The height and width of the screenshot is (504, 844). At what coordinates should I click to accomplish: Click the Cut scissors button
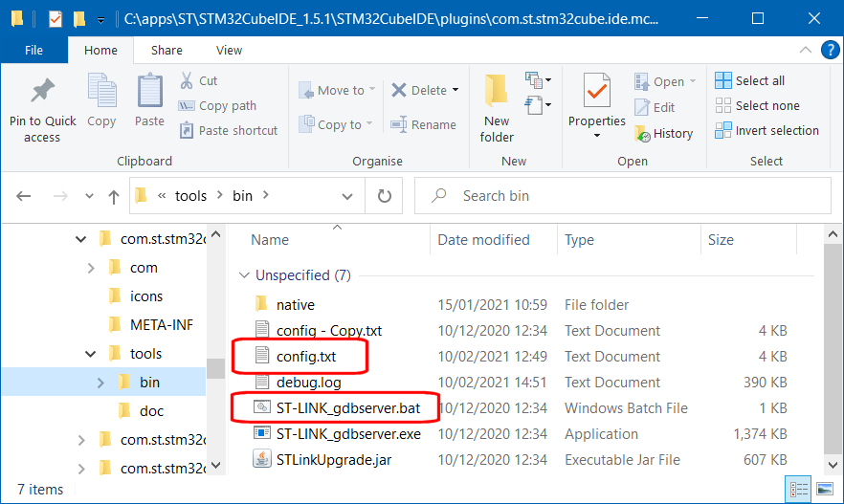[x=197, y=80]
